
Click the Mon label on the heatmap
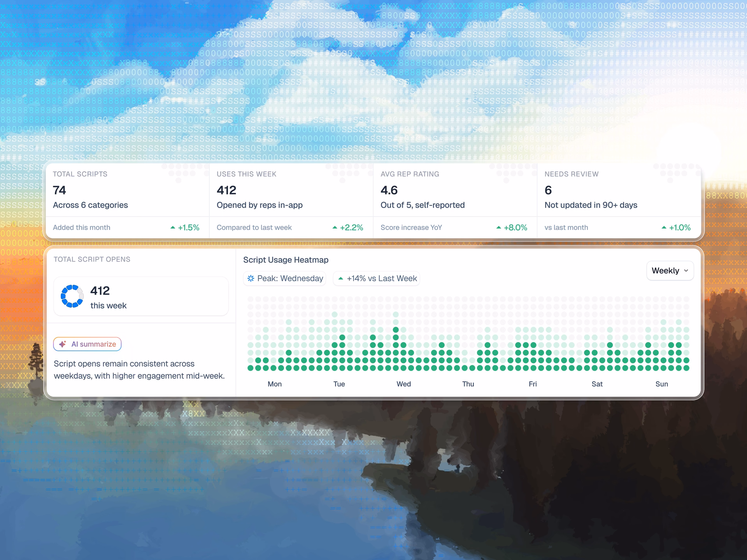tap(275, 384)
